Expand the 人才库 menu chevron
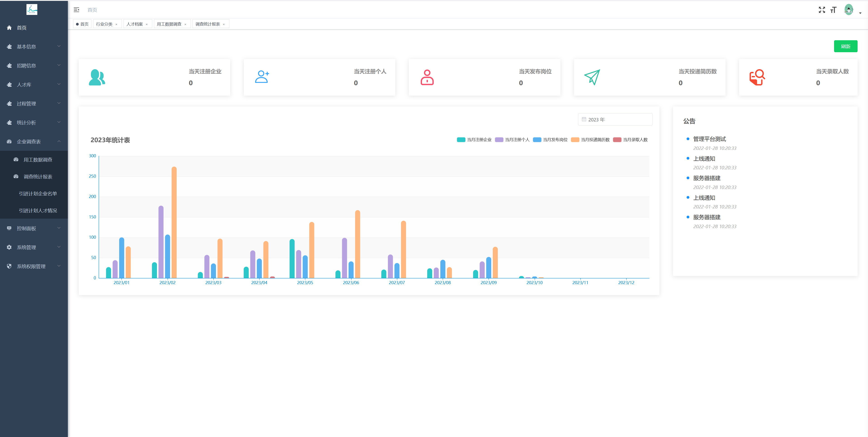The image size is (868, 437). (x=59, y=84)
